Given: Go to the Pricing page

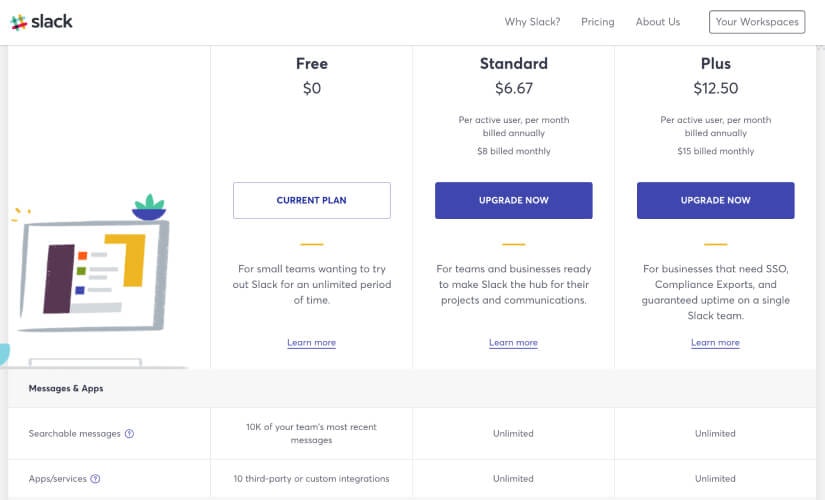Looking at the screenshot, I should pyautogui.click(x=598, y=22).
